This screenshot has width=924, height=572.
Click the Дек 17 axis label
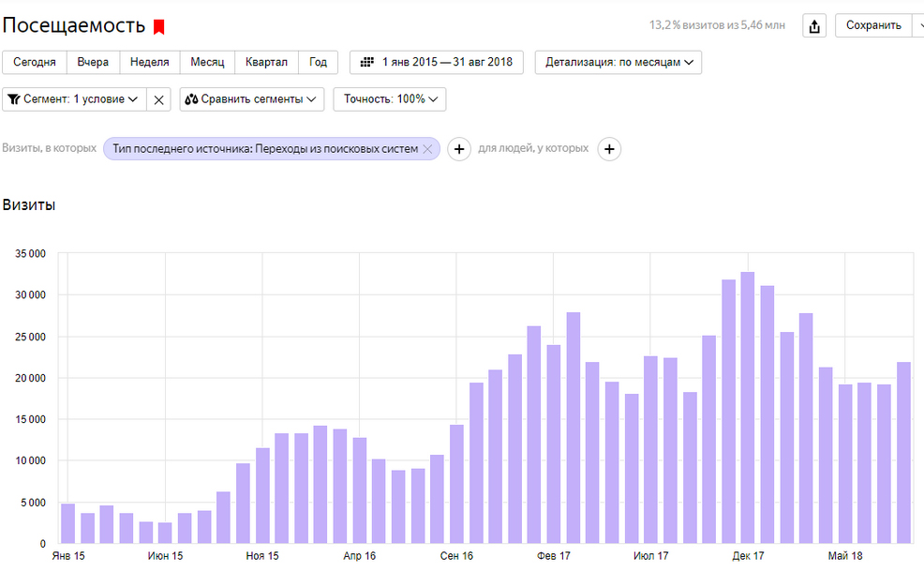748,556
